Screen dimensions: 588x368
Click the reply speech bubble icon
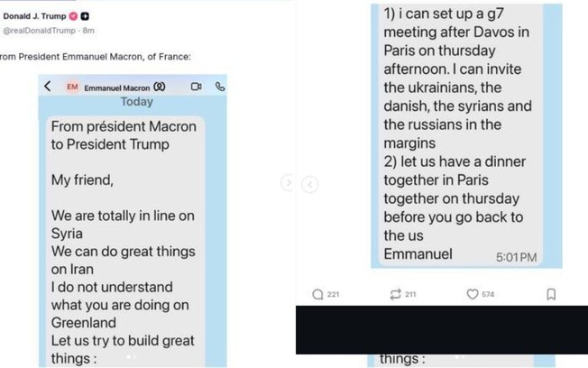pyautogui.click(x=317, y=294)
